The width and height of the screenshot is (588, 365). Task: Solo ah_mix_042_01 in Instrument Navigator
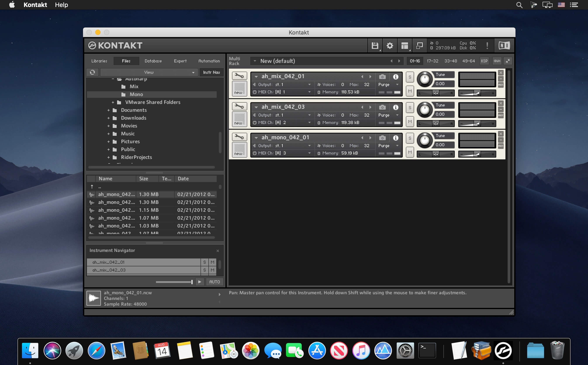coord(204,262)
